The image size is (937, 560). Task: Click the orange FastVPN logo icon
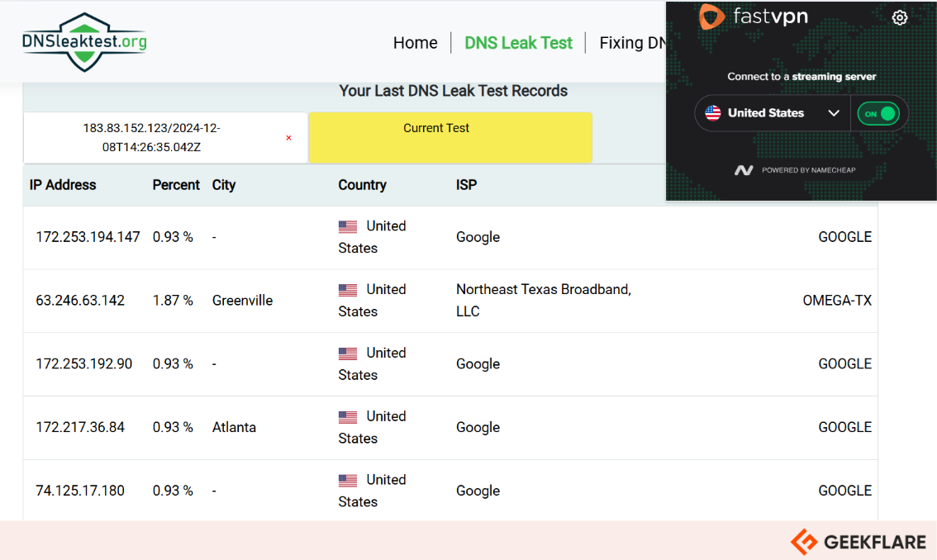711,17
